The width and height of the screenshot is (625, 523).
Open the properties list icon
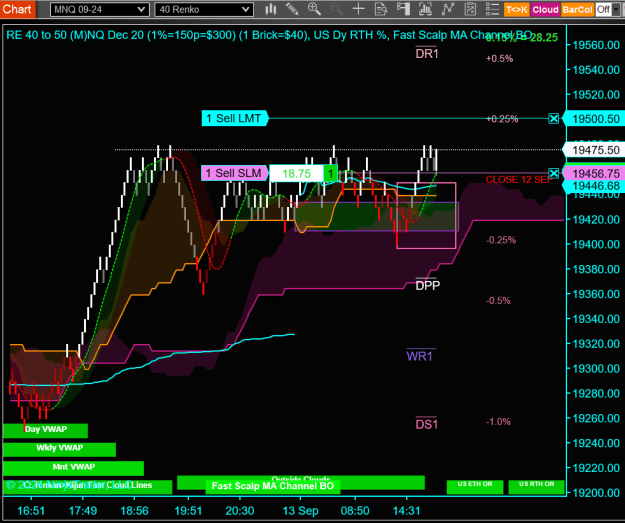[493, 9]
